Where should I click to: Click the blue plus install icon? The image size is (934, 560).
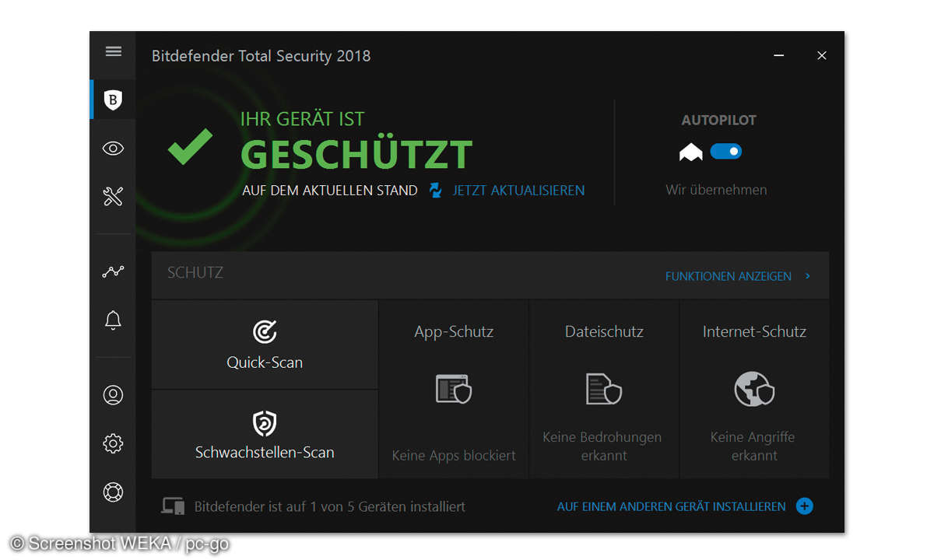tap(805, 506)
